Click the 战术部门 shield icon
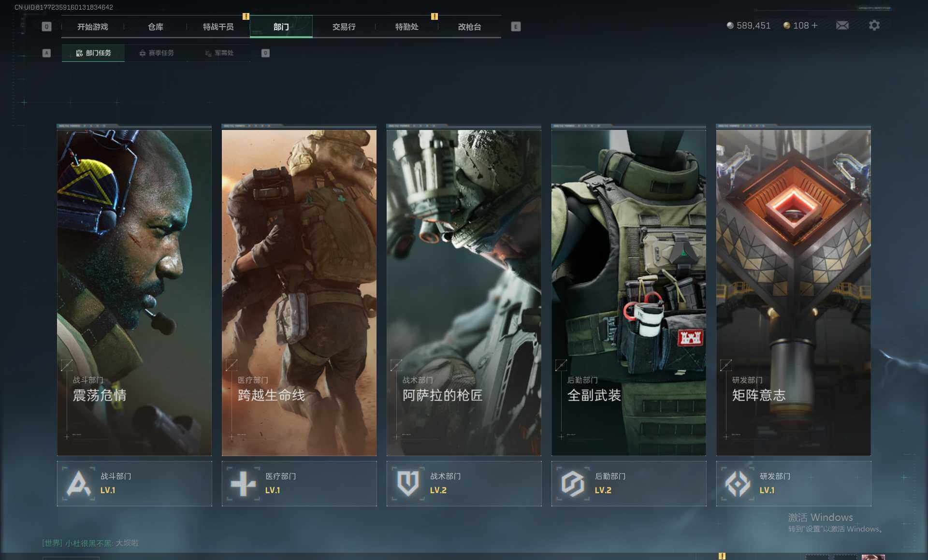This screenshot has width=928, height=560. pyautogui.click(x=408, y=483)
